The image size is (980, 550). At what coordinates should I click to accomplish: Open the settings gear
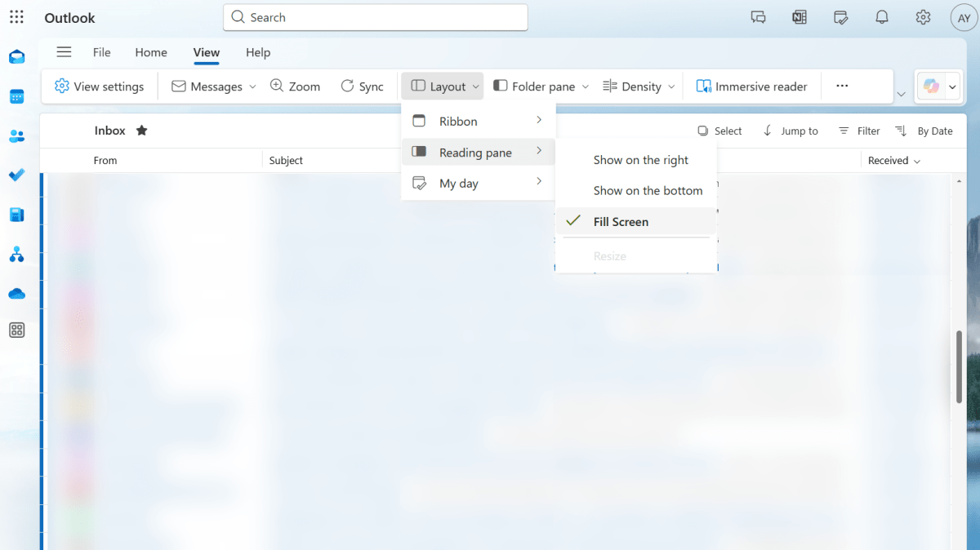tap(923, 17)
